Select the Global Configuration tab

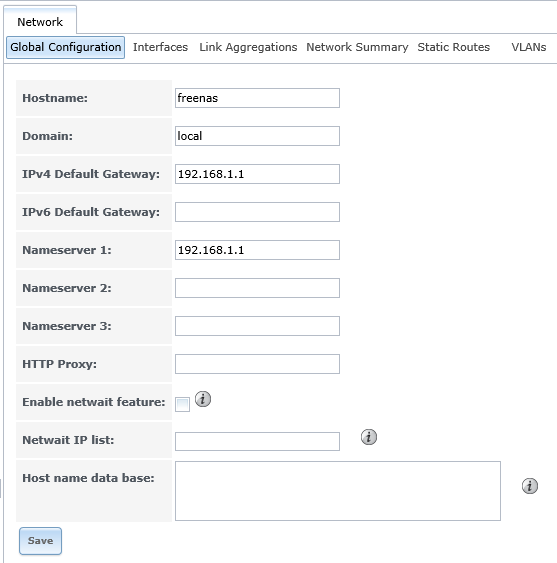pos(65,47)
